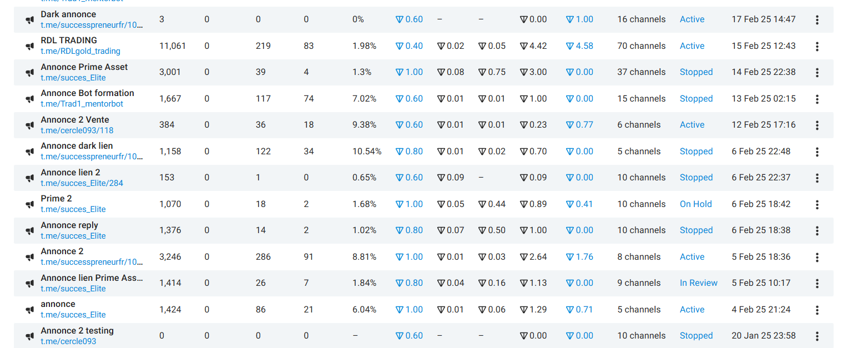The image size is (868, 348).
Task: Click megaphone icon beside Annonce 2 Vente
Action: pyautogui.click(x=30, y=125)
